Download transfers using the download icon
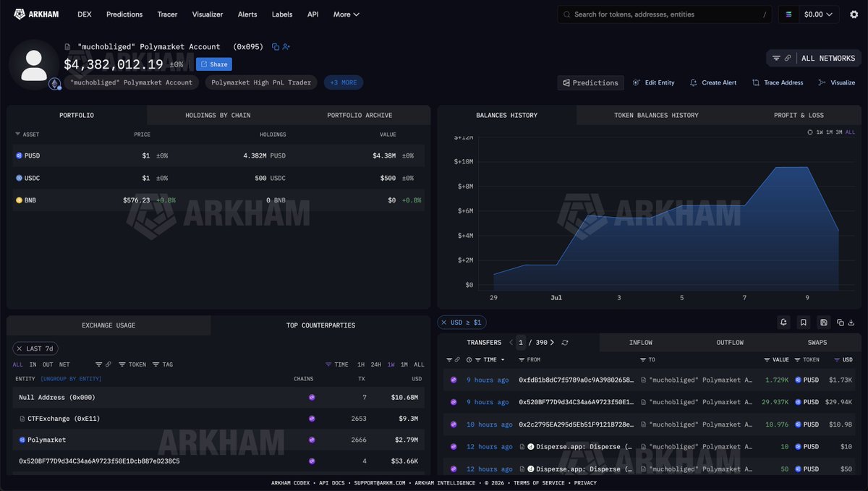This screenshot has width=868, height=491. (851, 323)
